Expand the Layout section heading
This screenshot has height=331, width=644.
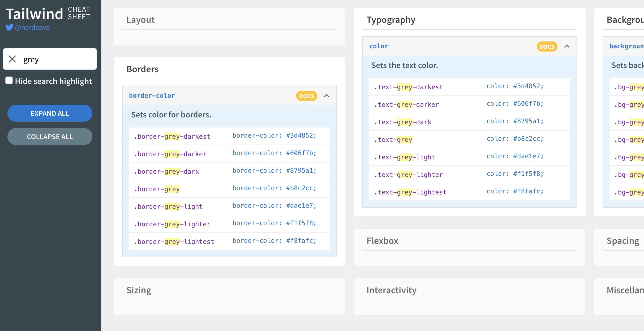coord(140,20)
